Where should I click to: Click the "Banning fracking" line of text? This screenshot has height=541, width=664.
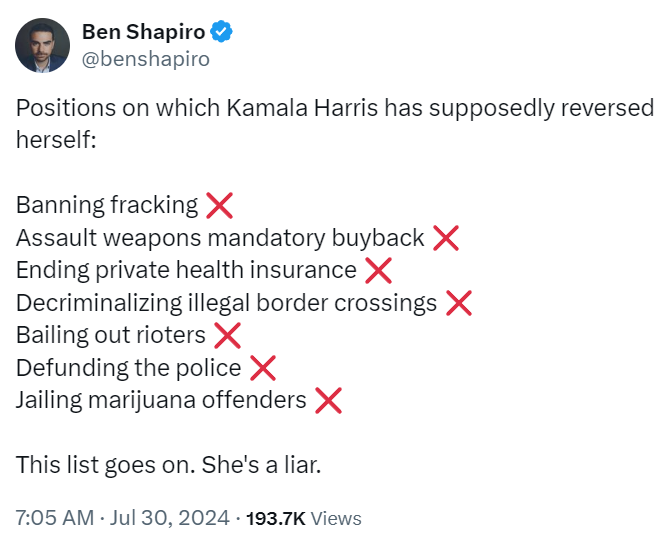[x=107, y=206]
